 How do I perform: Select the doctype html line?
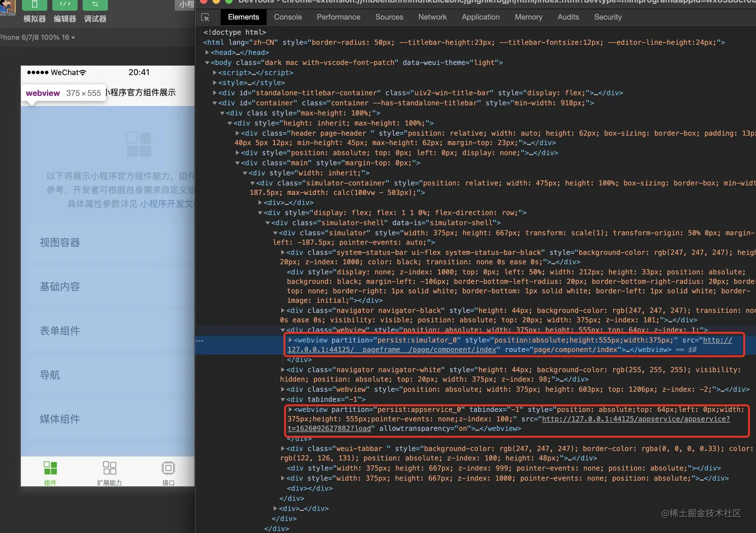234,32
